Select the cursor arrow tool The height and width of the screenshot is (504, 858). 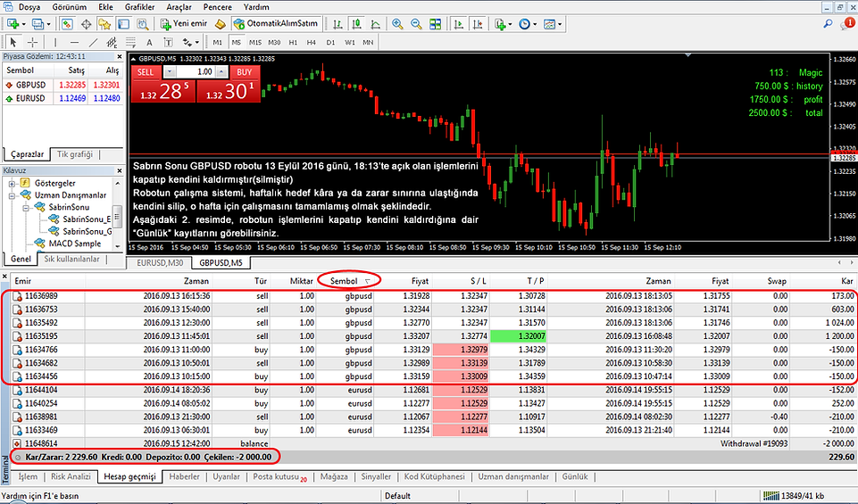pos(13,42)
